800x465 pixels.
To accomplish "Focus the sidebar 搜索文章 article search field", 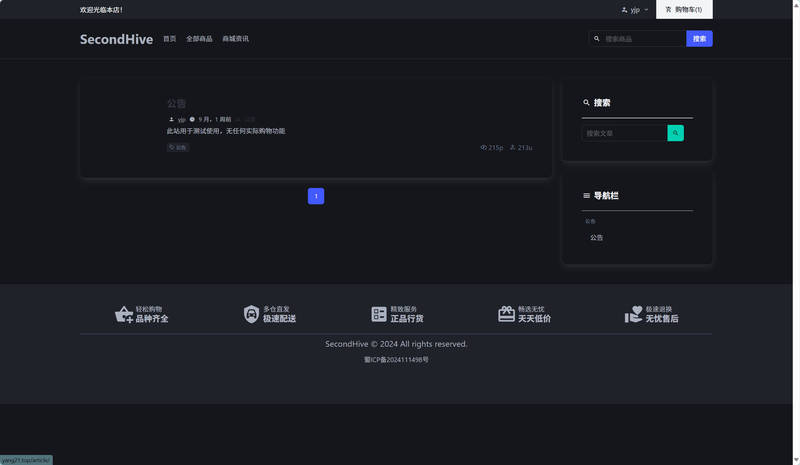I will point(624,133).
